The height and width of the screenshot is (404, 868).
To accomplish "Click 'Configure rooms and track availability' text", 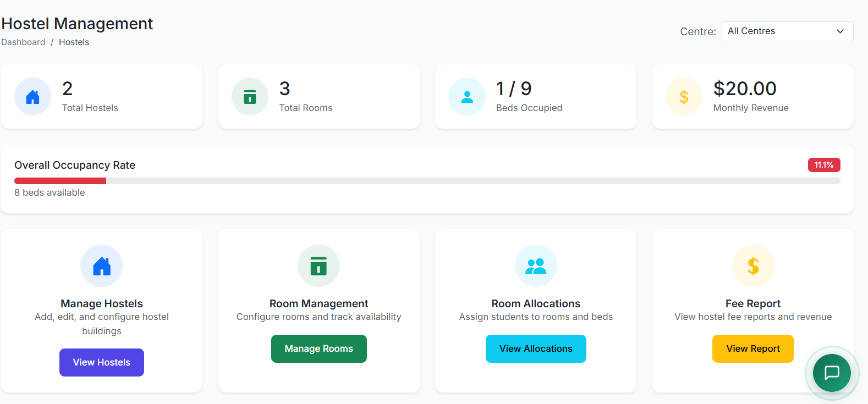I will [319, 317].
